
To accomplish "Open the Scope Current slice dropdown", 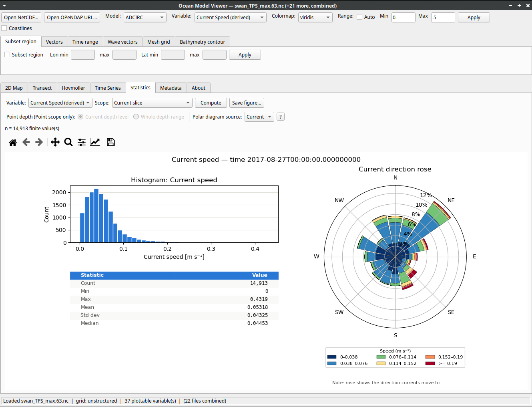I will [152, 103].
